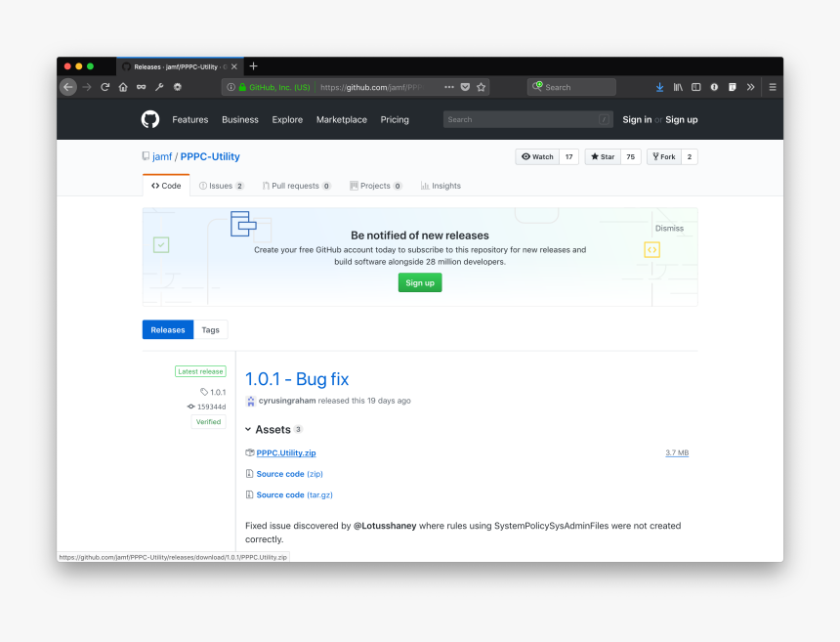Open page actions three-dot menu

(x=449, y=87)
